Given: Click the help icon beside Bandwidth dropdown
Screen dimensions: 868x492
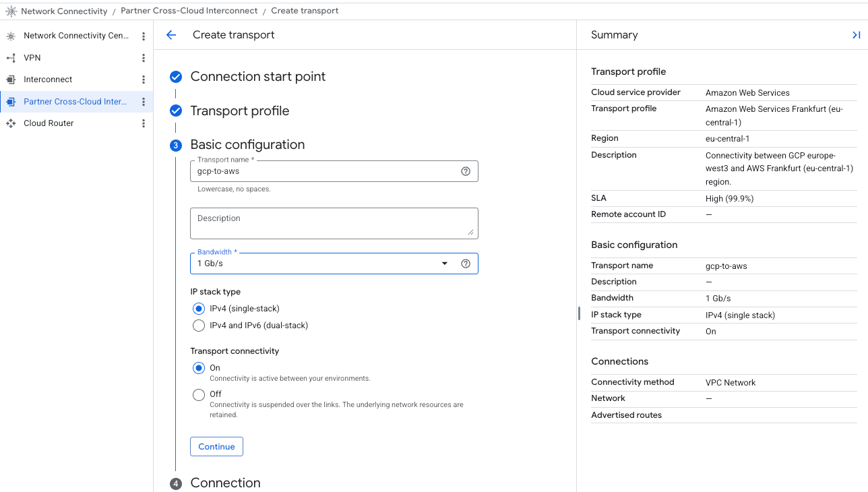Looking at the screenshot, I should (x=466, y=264).
